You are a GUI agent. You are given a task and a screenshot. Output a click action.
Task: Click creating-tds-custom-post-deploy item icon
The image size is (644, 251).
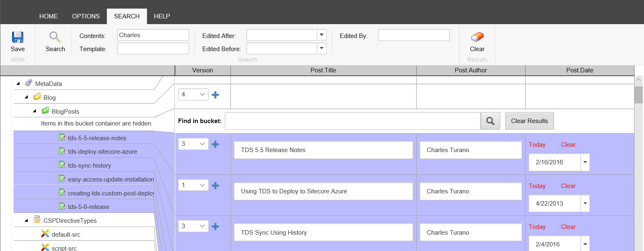click(x=62, y=193)
